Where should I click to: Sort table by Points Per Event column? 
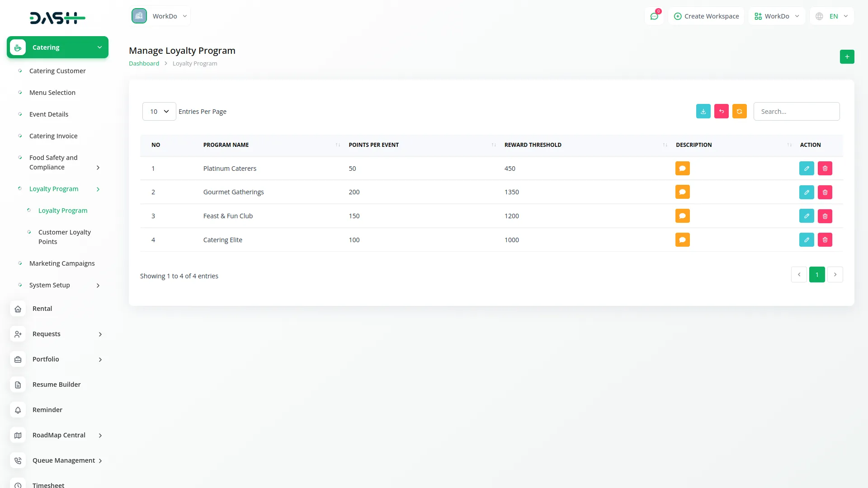373,145
